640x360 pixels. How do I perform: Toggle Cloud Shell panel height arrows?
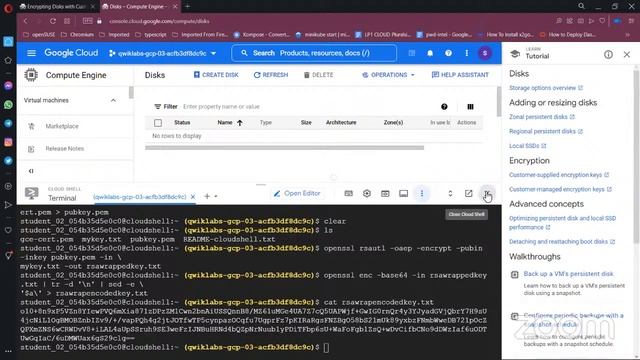(450, 193)
